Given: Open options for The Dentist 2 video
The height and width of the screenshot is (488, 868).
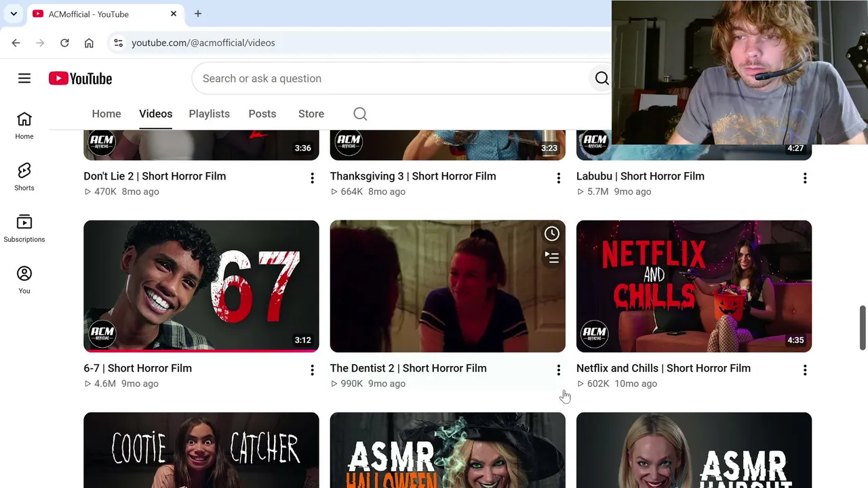Looking at the screenshot, I should pos(558,370).
